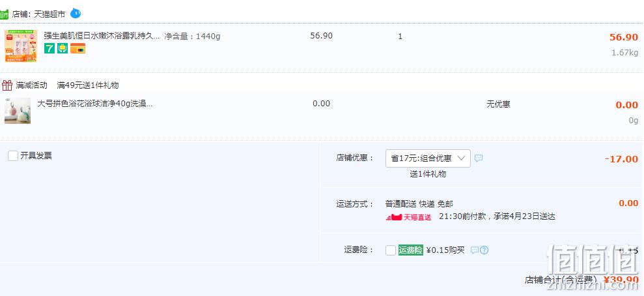Check the 开具发票 invoice checkbox
The width and height of the screenshot is (644, 296).
tap(13, 156)
